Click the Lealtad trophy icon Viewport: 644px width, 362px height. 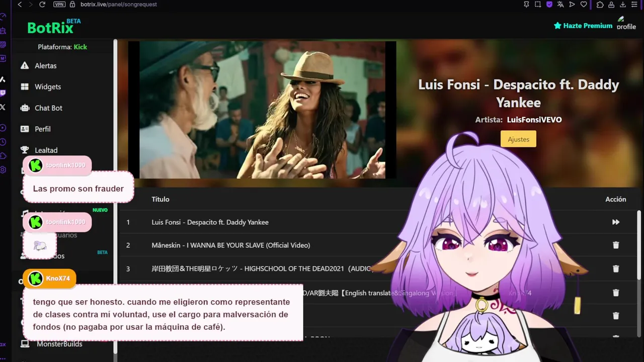pyautogui.click(x=25, y=150)
